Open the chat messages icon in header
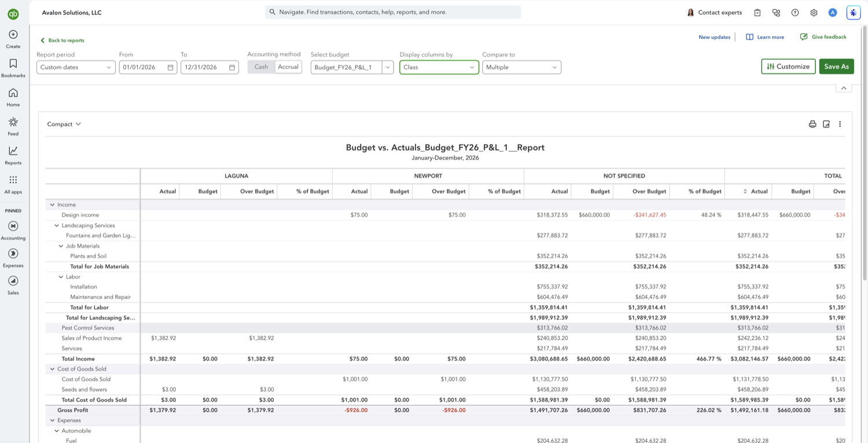 (777, 13)
